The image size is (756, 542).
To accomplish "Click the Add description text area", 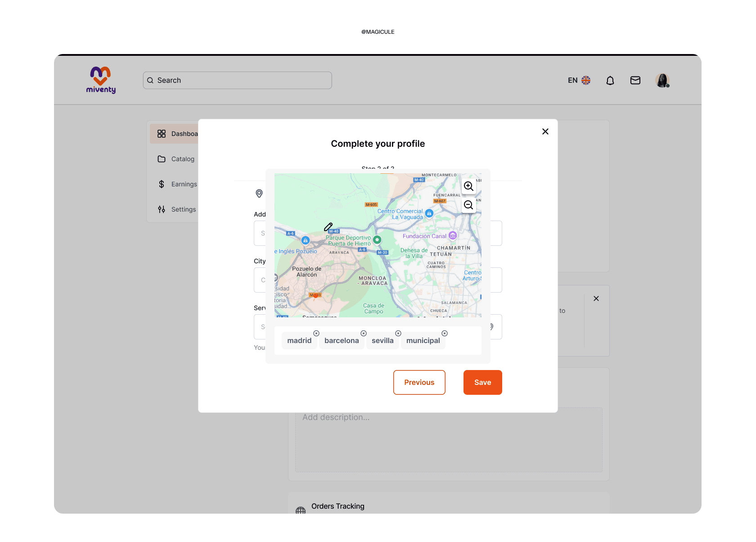I will [449, 440].
